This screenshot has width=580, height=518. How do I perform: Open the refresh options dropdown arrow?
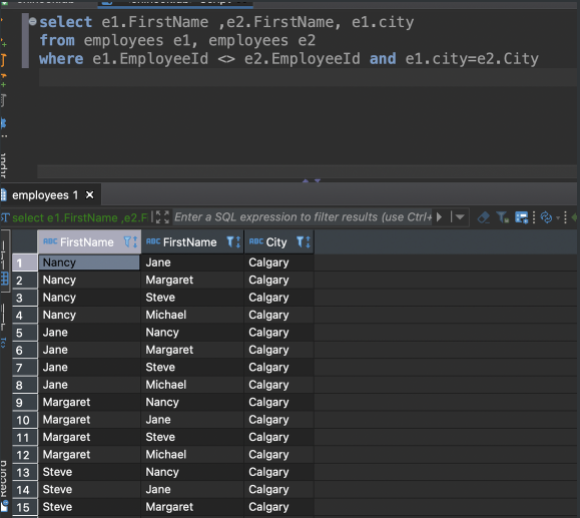[x=558, y=218]
